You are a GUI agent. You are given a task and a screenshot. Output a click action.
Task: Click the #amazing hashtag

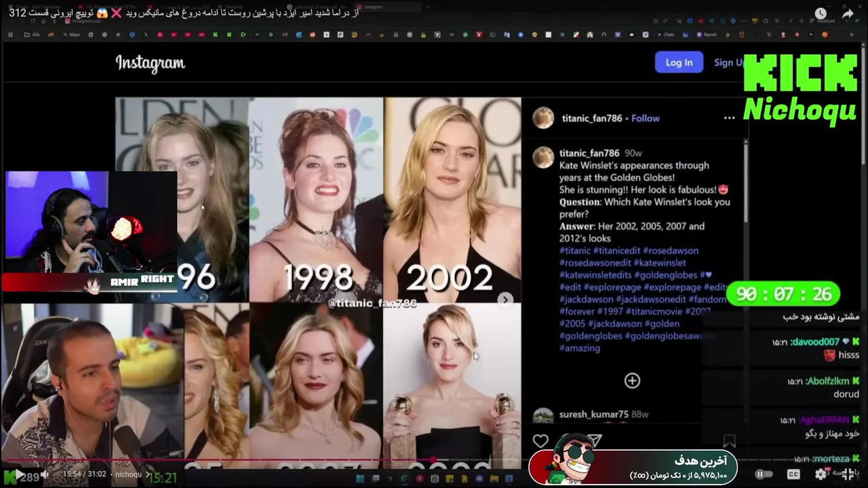(x=580, y=348)
